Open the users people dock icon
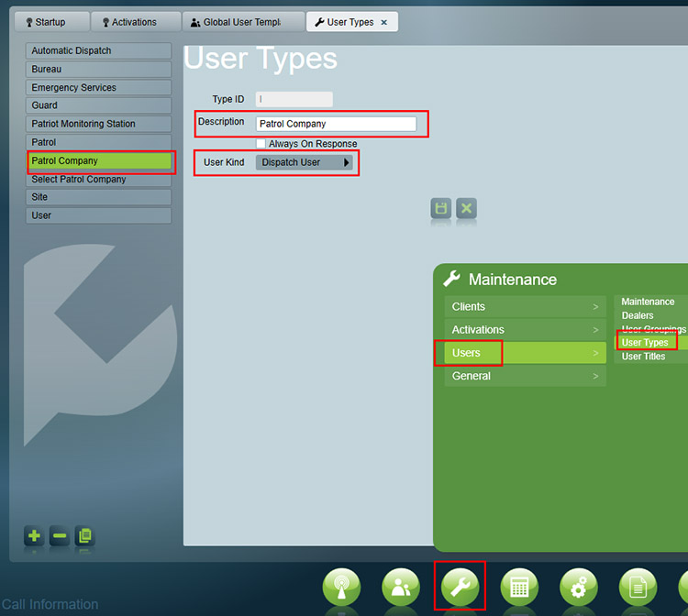Viewport: 688px width, 616px height. tap(401, 587)
